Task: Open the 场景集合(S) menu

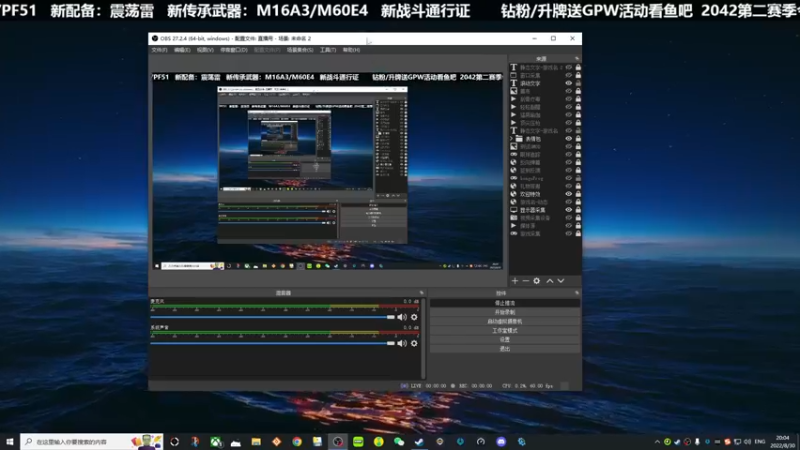Action: [x=300, y=50]
